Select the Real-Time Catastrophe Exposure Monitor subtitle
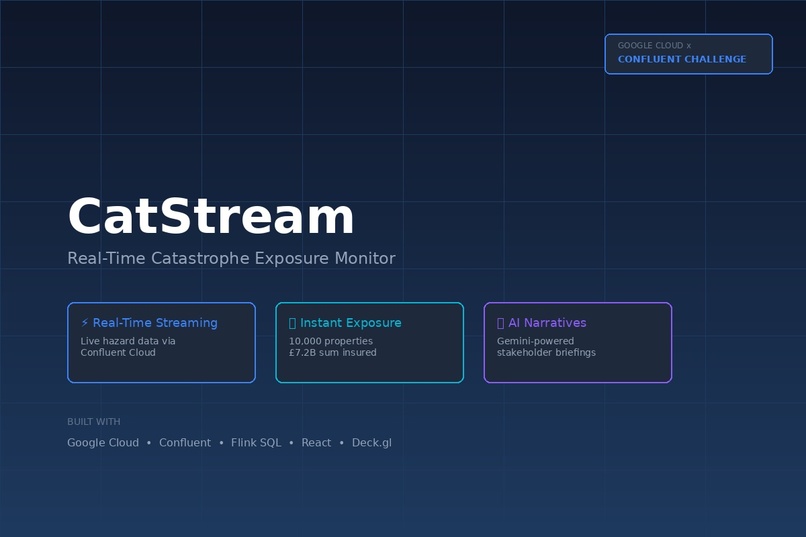Image resolution: width=806 pixels, height=537 pixels. pos(231,258)
